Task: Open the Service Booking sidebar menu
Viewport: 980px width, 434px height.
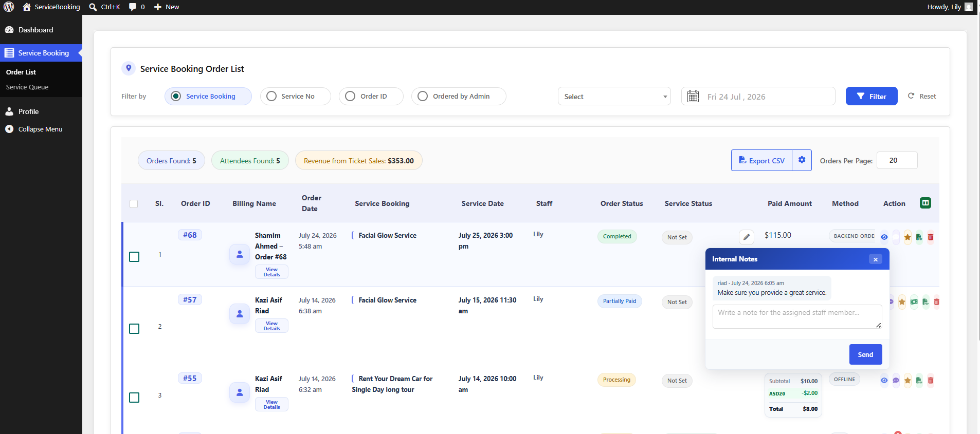Action: click(41, 53)
